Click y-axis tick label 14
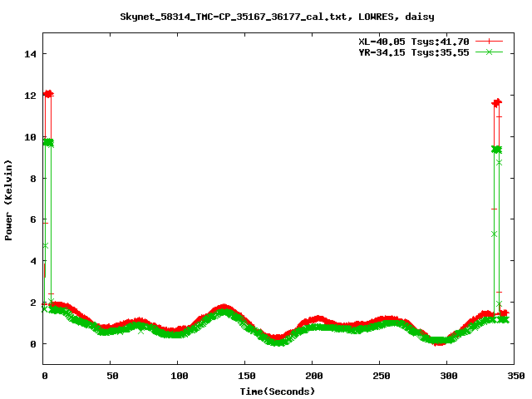532x399 pixels. pos(30,54)
